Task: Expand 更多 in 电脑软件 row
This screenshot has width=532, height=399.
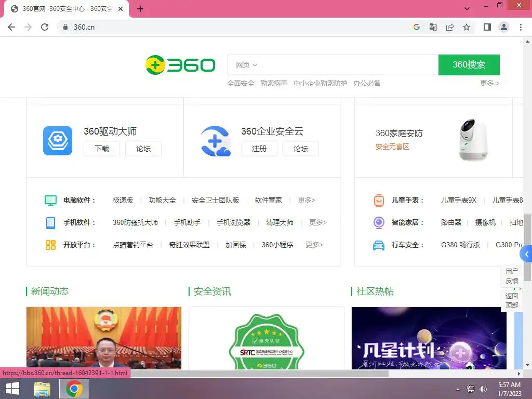Action: (x=307, y=200)
